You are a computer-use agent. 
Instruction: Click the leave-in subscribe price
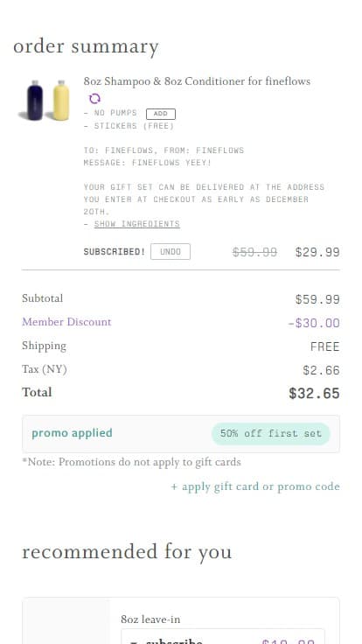tap(289, 640)
